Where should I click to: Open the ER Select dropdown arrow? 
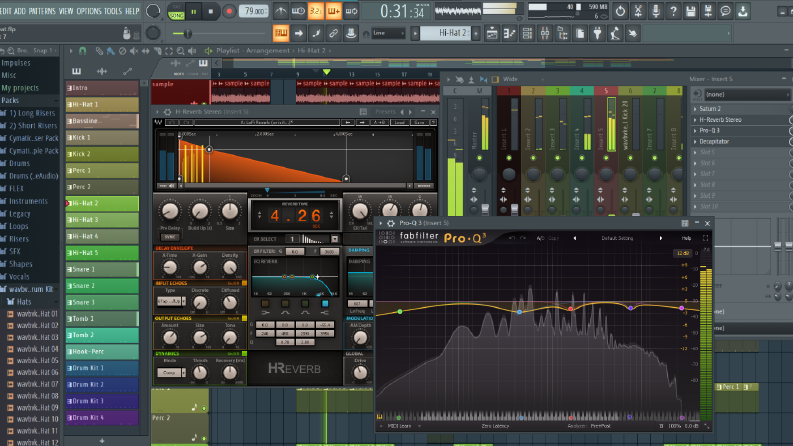click(x=334, y=239)
